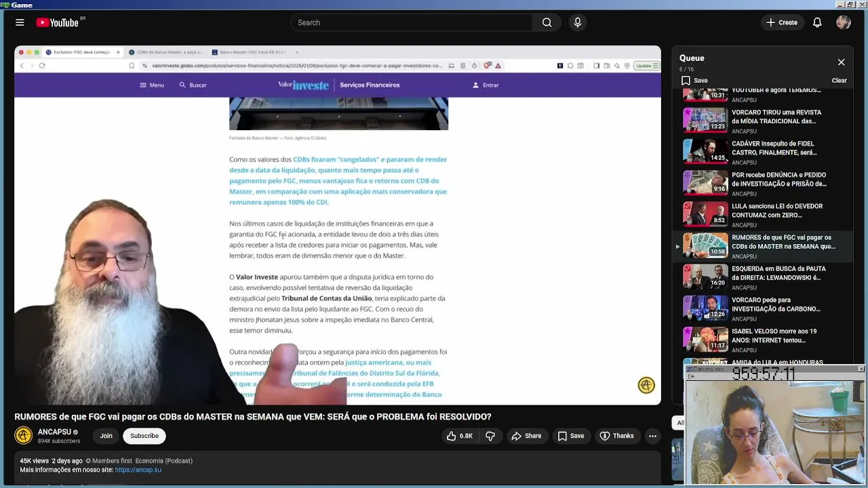Screen dimensions: 868x488
Task: Close the small webcam overlay window
Action: 861,369
